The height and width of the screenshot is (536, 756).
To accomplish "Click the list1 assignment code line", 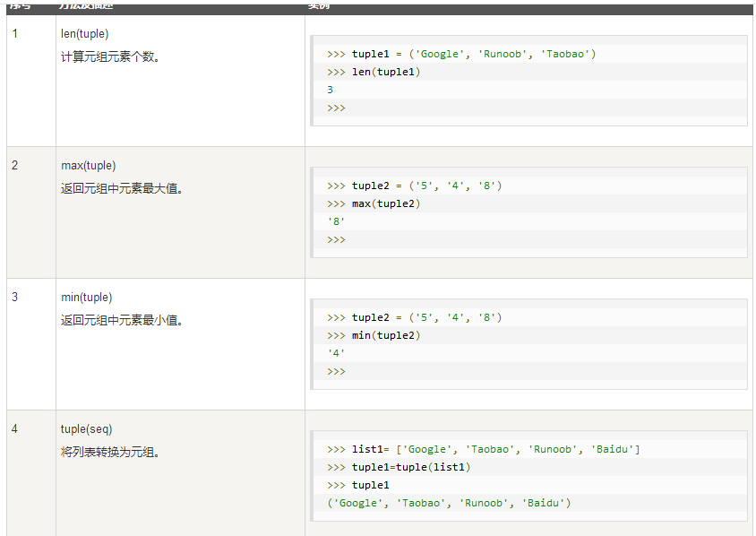I will (484, 449).
